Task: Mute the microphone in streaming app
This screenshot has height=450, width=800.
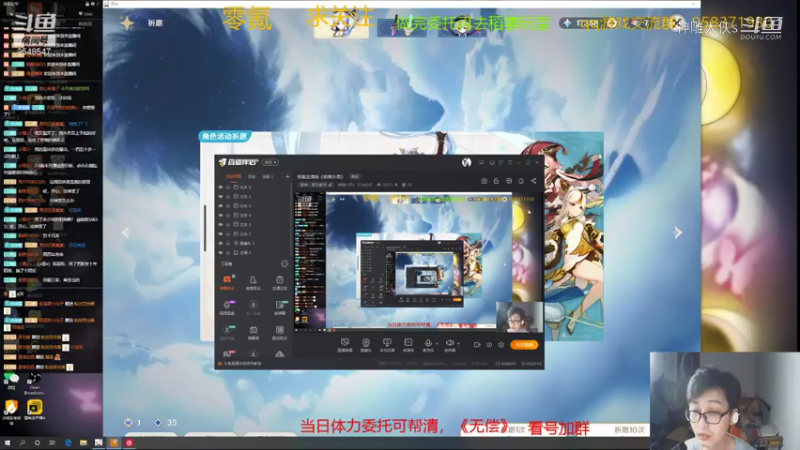Action: click(428, 343)
